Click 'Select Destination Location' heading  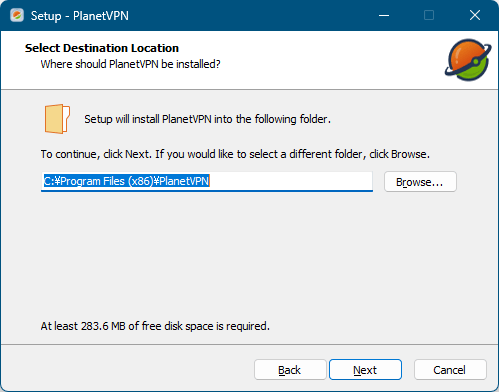pyautogui.click(x=102, y=48)
